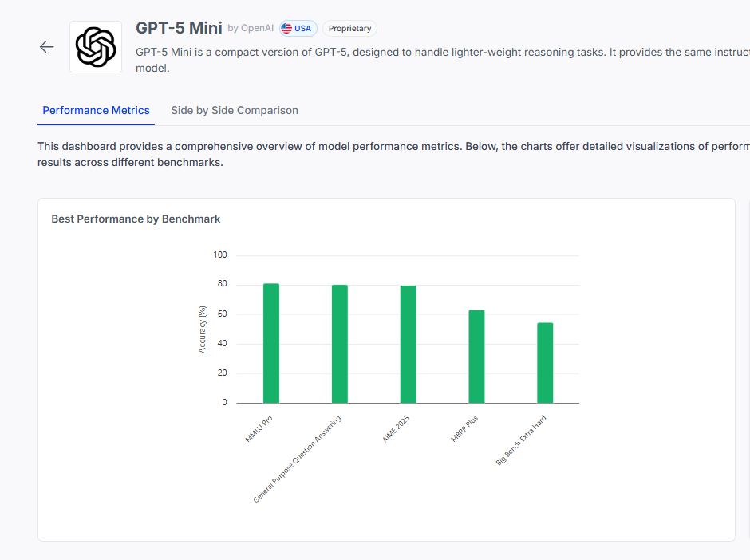Select the General Purpose Question Answering bar

pos(340,344)
